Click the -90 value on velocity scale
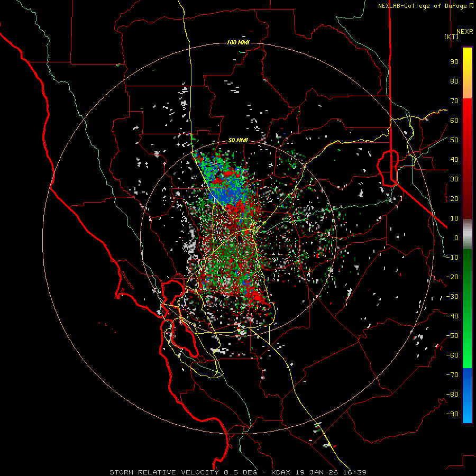Image resolution: width=476 pixels, height=476 pixels. coord(452,414)
